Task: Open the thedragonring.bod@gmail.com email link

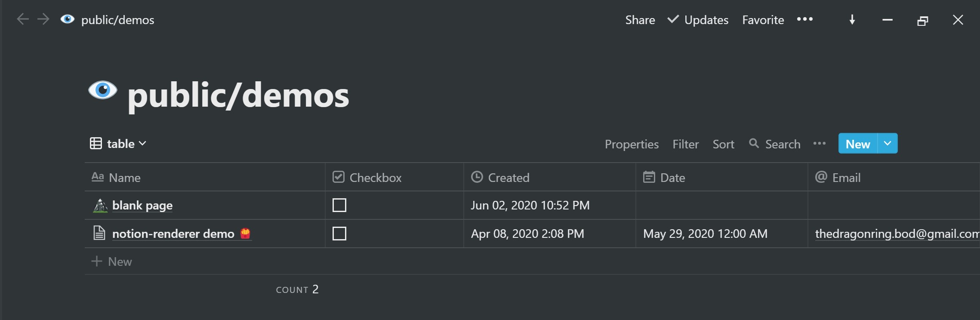Action: pyautogui.click(x=897, y=234)
